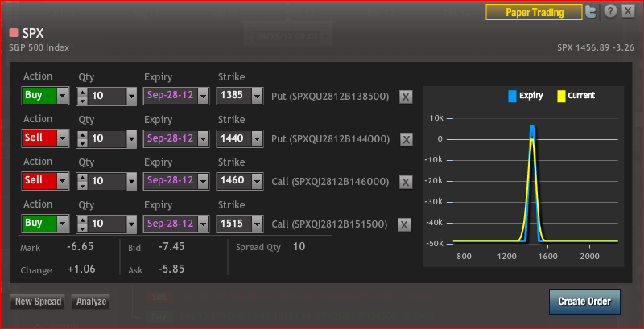Decrease quantity on 1515 Call leg
The image size is (644, 329).
point(83,228)
